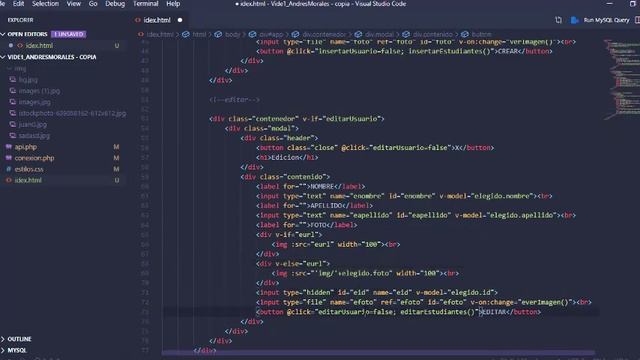Open juand.jpg file
The height and width of the screenshot is (360, 640).
click(33, 124)
